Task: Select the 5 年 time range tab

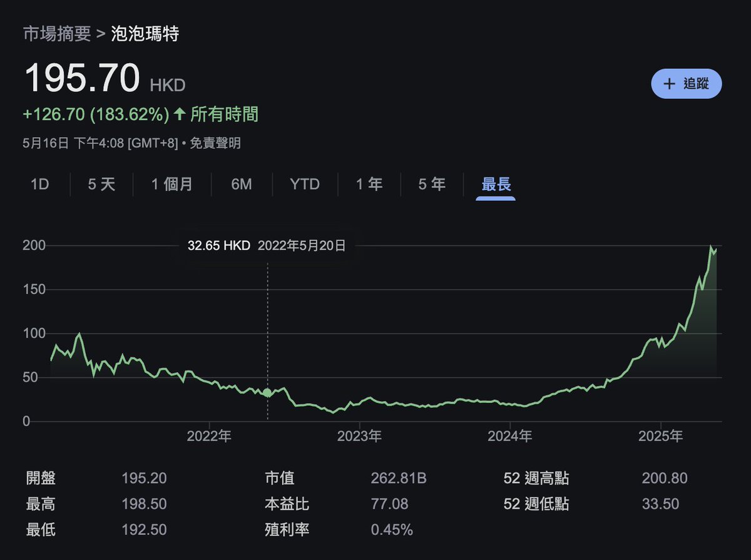Action: [432, 185]
